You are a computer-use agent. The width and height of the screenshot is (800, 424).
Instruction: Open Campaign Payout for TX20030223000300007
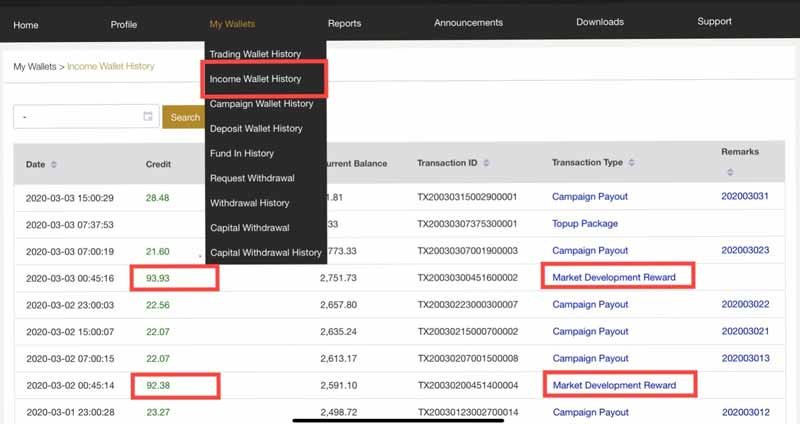coord(590,304)
